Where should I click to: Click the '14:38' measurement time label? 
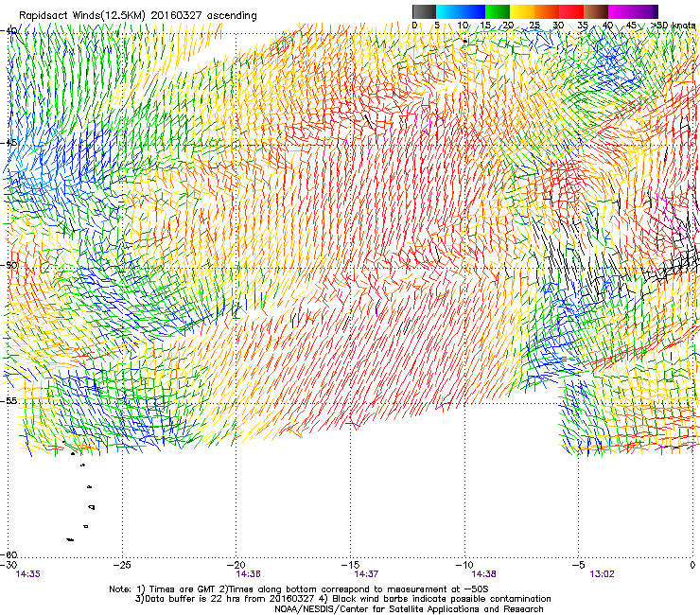click(484, 574)
